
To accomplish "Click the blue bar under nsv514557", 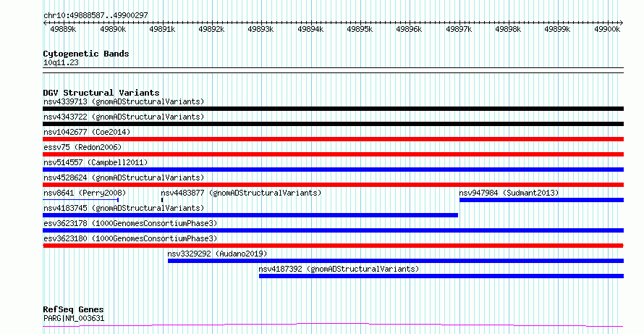I will 333,170.
